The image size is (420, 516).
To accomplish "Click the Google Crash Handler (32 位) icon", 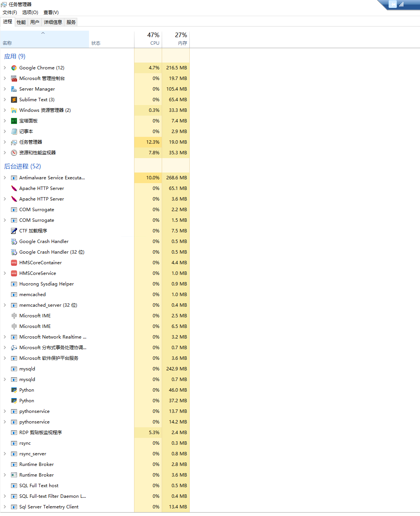I will (14, 252).
